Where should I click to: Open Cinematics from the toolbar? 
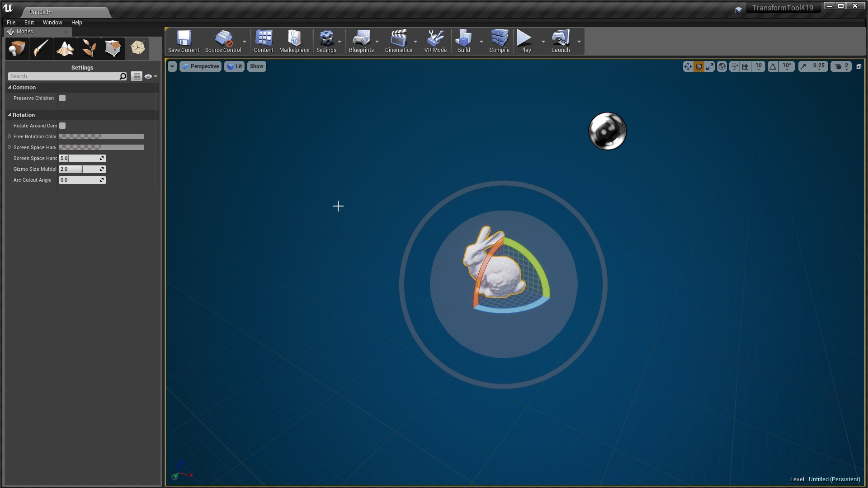click(399, 42)
